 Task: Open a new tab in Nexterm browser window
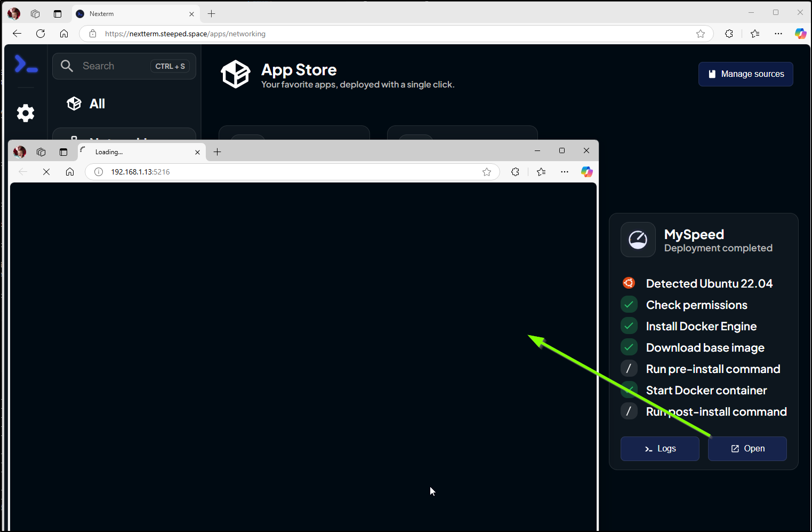coord(211,14)
